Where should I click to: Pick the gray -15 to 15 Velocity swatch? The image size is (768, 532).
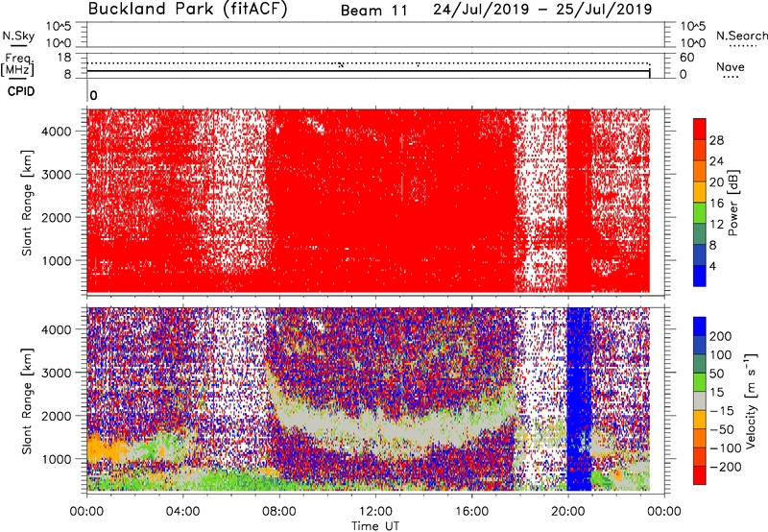point(700,400)
